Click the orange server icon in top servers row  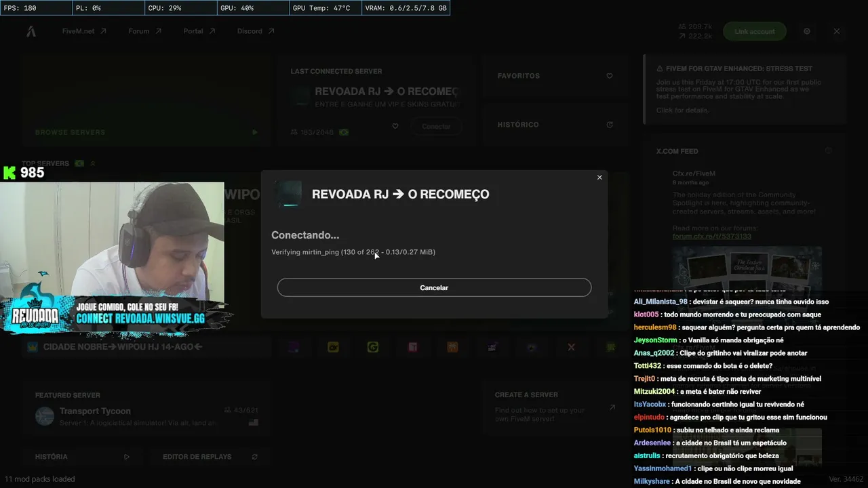pos(452,347)
